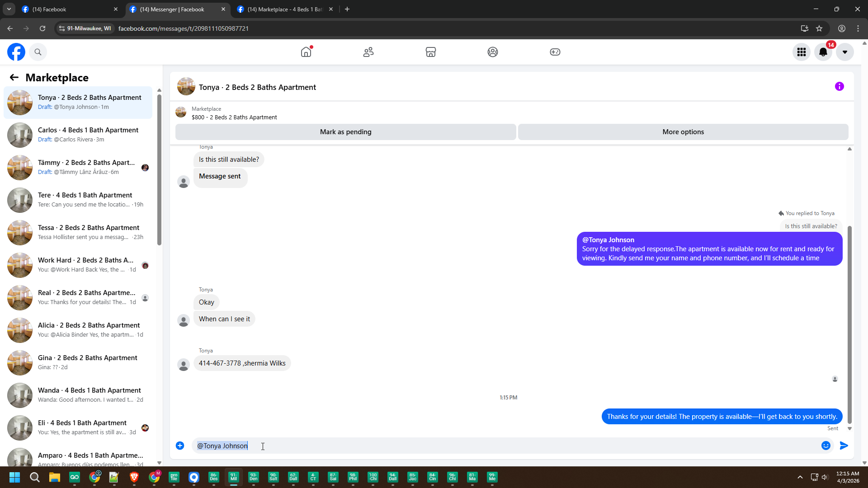Open a new browser tab
This screenshot has width=868, height=488.
[x=347, y=9]
